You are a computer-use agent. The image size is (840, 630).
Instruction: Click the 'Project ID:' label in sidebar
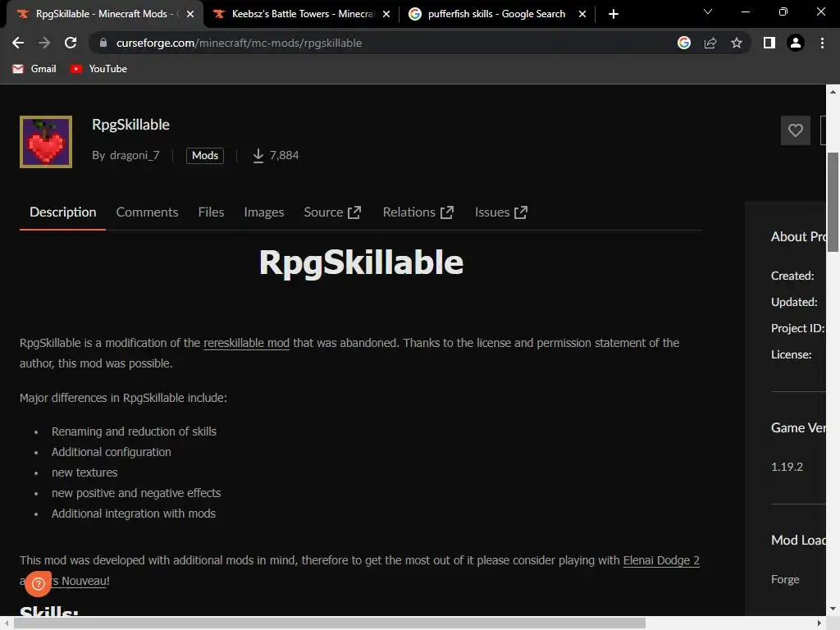(797, 328)
